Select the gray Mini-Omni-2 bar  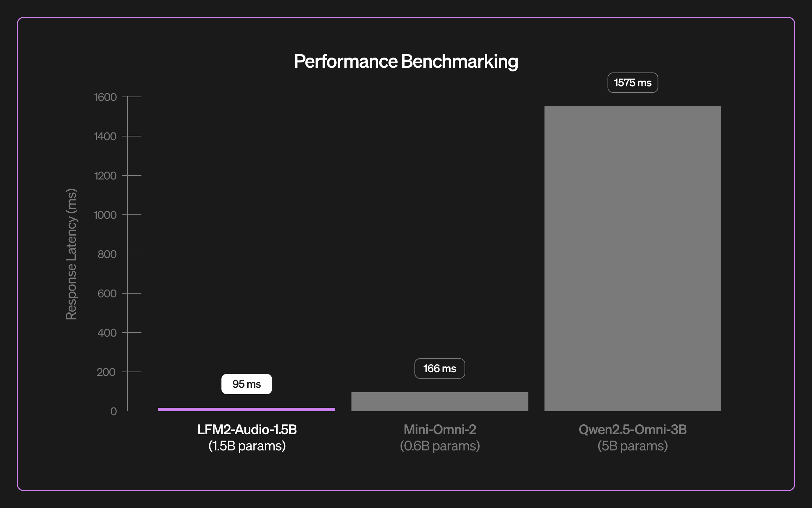tap(439, 402)
